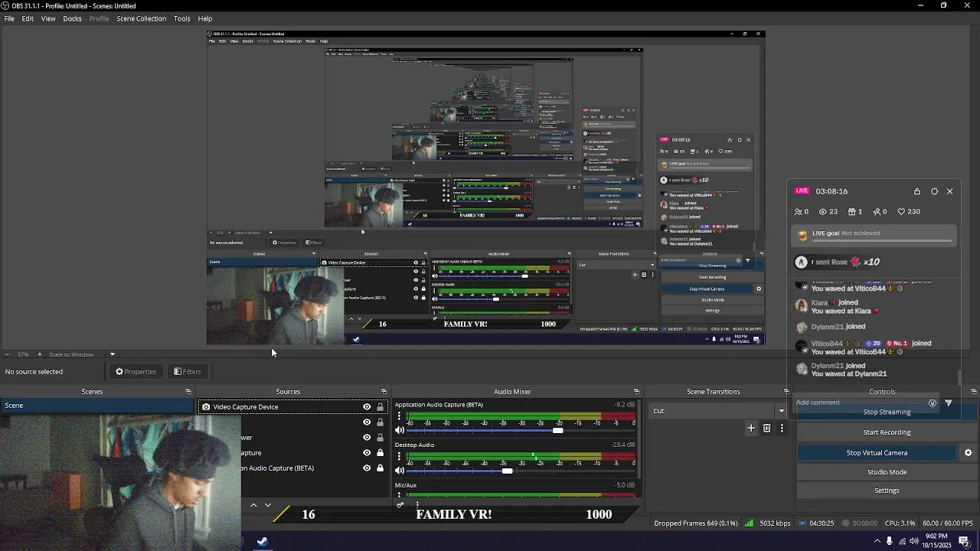Open source Properties button
Screen dimensions: 980x551
[x=136, y=372]
